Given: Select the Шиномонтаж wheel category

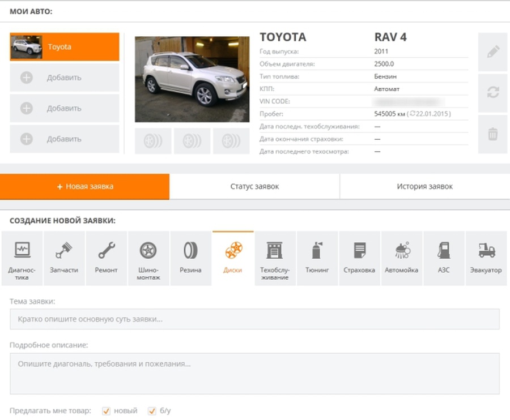Looking at the screenshot, I should coord(148,258).
